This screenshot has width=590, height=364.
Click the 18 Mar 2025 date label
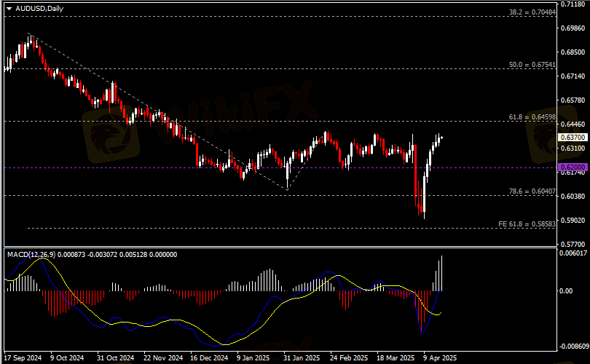(396, 358)
